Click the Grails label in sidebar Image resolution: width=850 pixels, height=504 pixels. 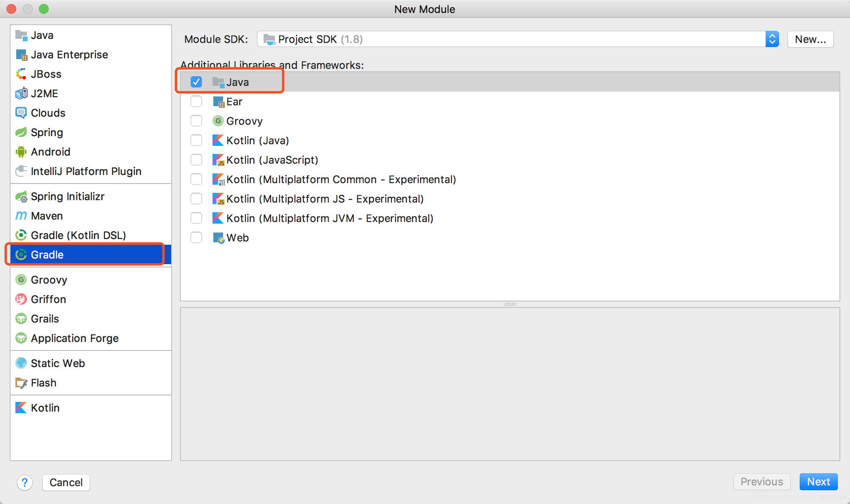[x=45, y=319]
